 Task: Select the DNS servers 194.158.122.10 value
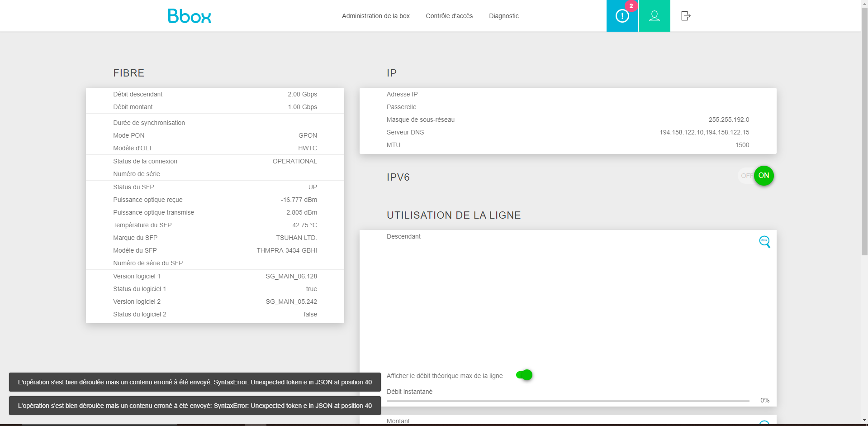click(704, 132)
